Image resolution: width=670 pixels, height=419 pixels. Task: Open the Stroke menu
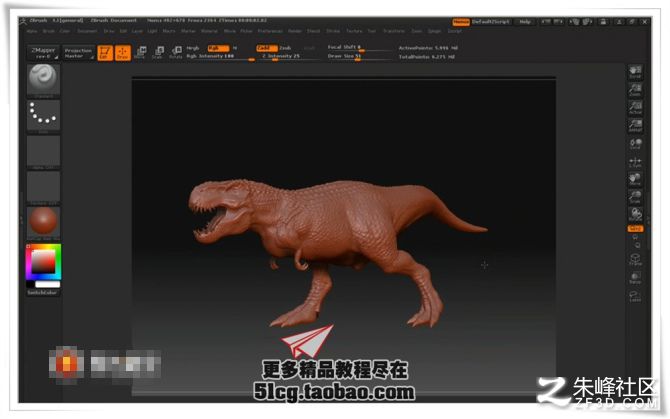[x=333, y=31]
